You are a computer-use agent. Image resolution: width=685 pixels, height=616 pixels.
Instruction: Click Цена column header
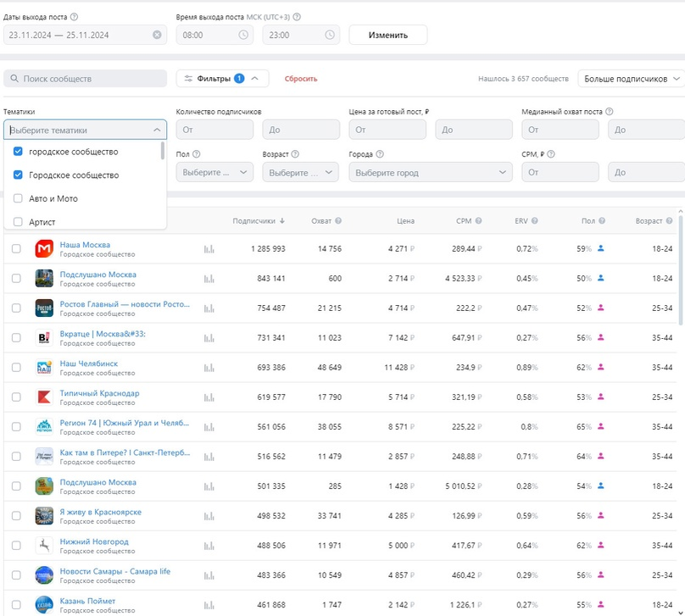click(405, 221)
